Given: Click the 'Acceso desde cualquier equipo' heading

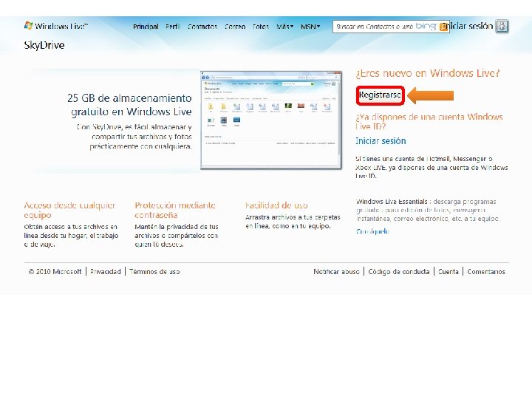Looking at the screenshot, I should (69, 210).
